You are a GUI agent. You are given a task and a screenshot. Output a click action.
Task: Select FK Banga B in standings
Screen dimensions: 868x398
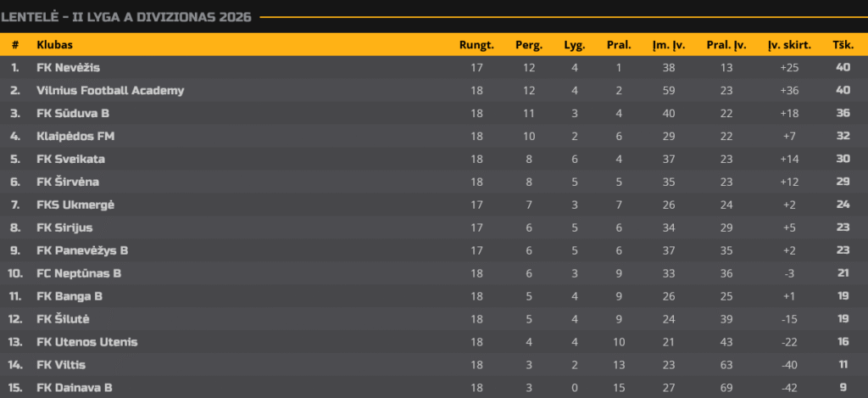[70, 296]
